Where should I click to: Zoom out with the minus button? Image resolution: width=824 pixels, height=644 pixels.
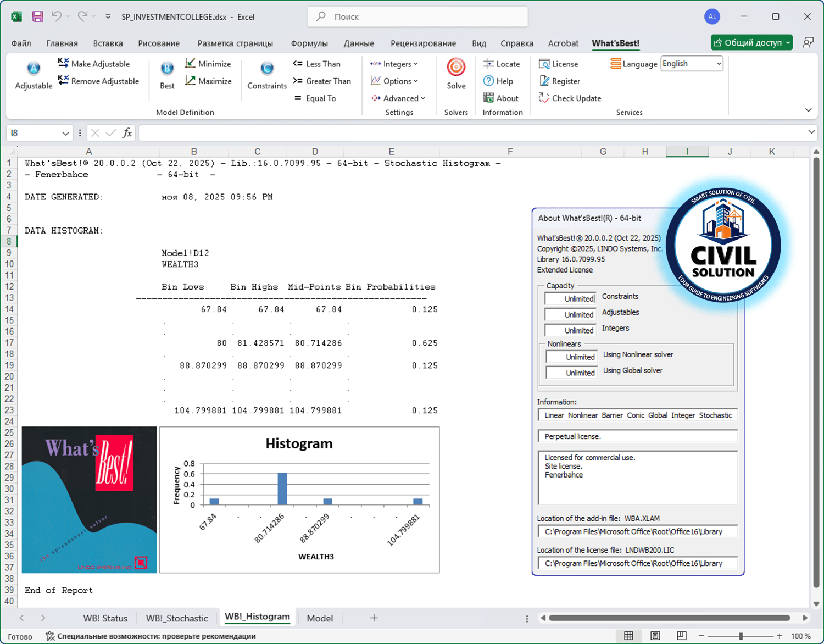(701, 636)
